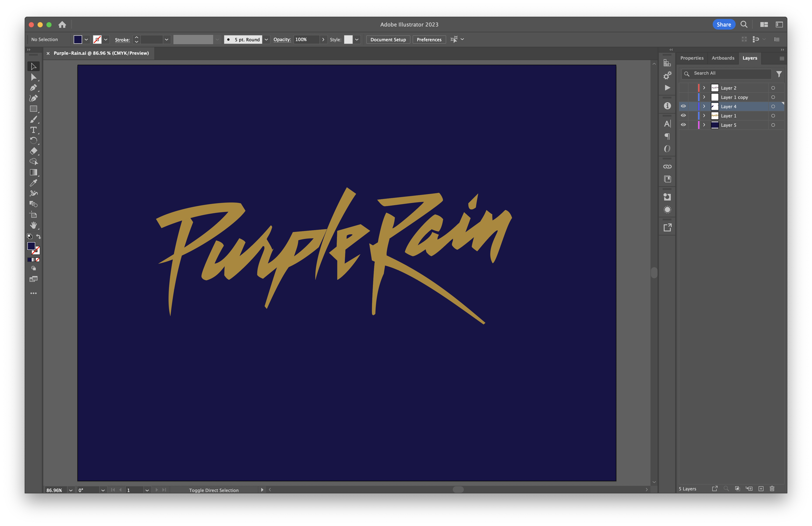The height and width of the screenshot is (526, 812).
Task: Click the Document Setup button
Action: click(x=388, y=40)
